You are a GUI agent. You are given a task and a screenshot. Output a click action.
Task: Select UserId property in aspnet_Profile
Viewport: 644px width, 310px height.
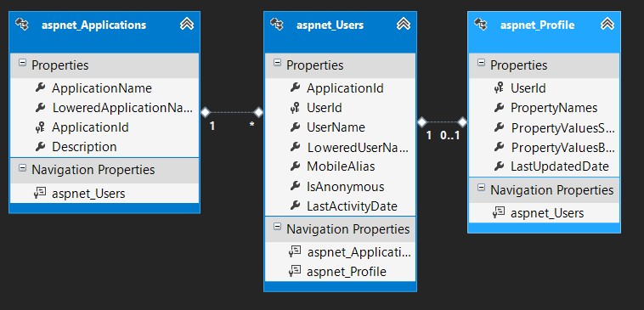(528, 88)
